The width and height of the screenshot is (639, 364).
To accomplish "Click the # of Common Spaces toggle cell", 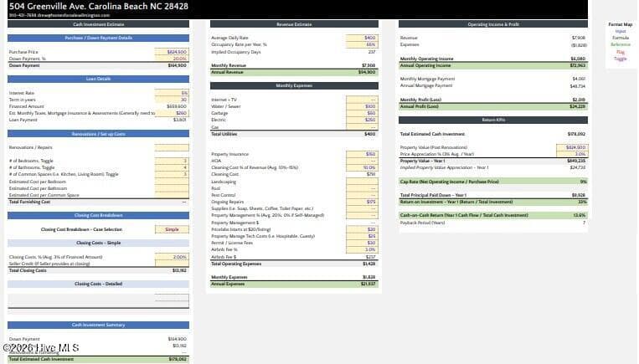I will [172, 174].
